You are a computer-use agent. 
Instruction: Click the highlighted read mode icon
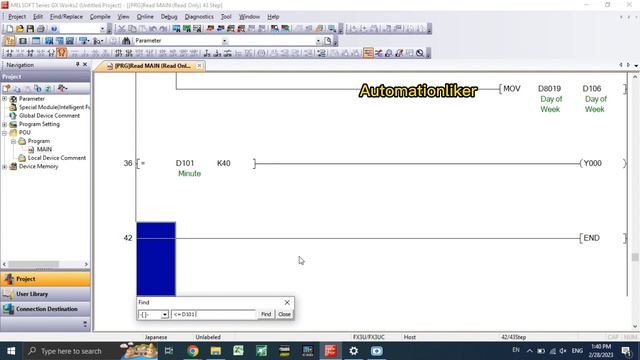62,53
